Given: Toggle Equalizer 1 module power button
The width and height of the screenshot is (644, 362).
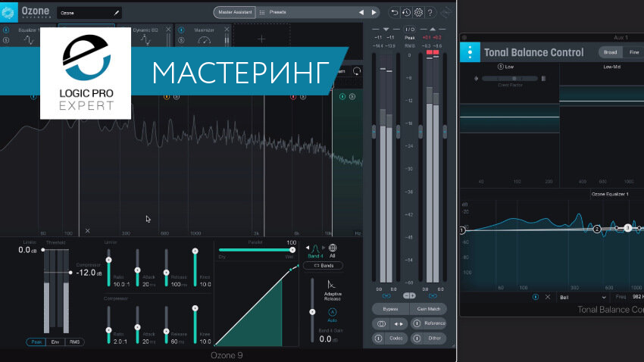Looking at the screenshot, I should point(6,30).
